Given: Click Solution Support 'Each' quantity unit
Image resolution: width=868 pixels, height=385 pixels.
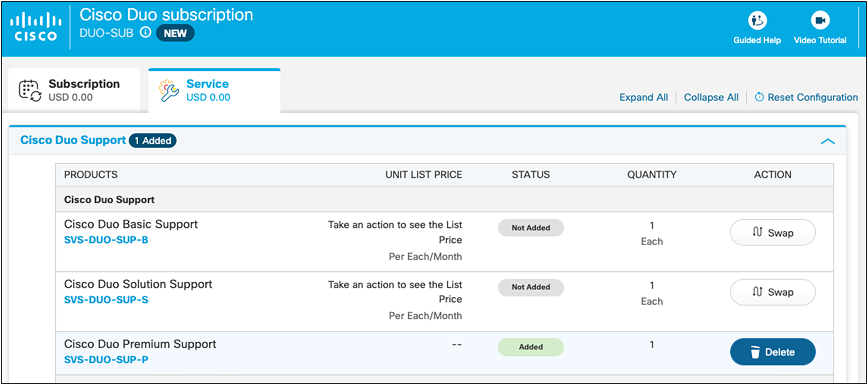Looking at the screenshot, I should pyautogui.click(x=652, y=301).
